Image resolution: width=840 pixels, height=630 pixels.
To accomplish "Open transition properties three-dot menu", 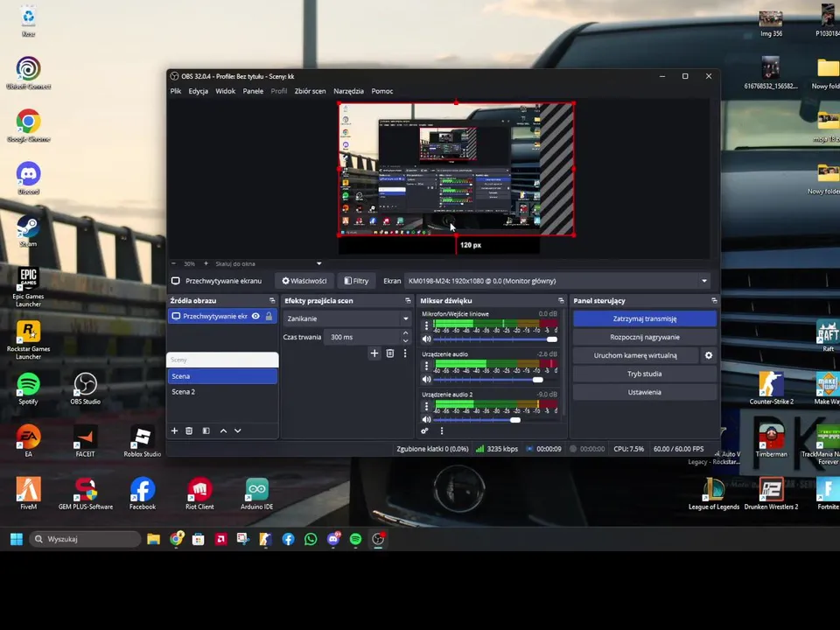I will coord(405,353).
